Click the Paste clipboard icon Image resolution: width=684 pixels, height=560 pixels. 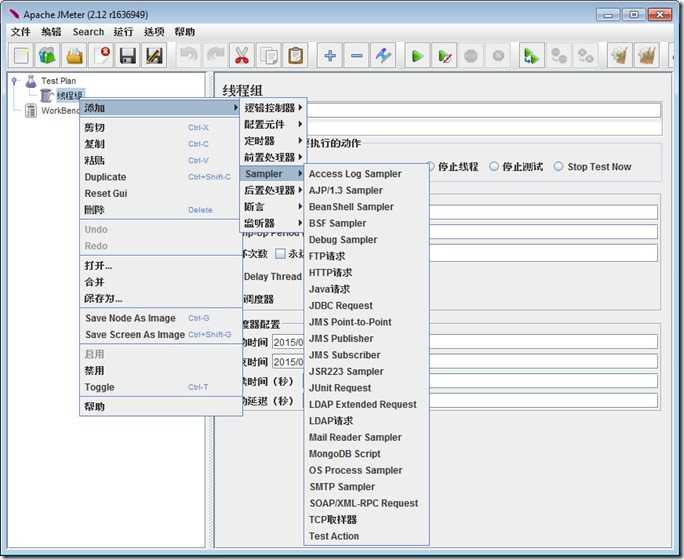click(x=295, y=55)
